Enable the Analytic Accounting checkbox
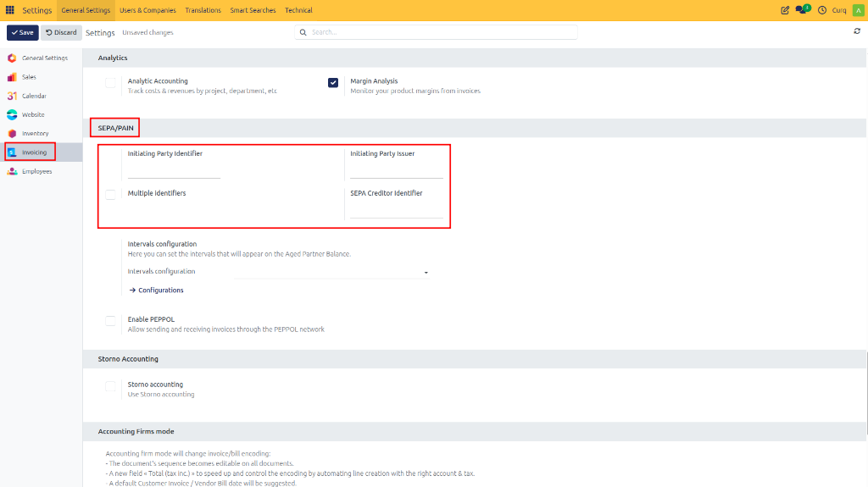 111,82
